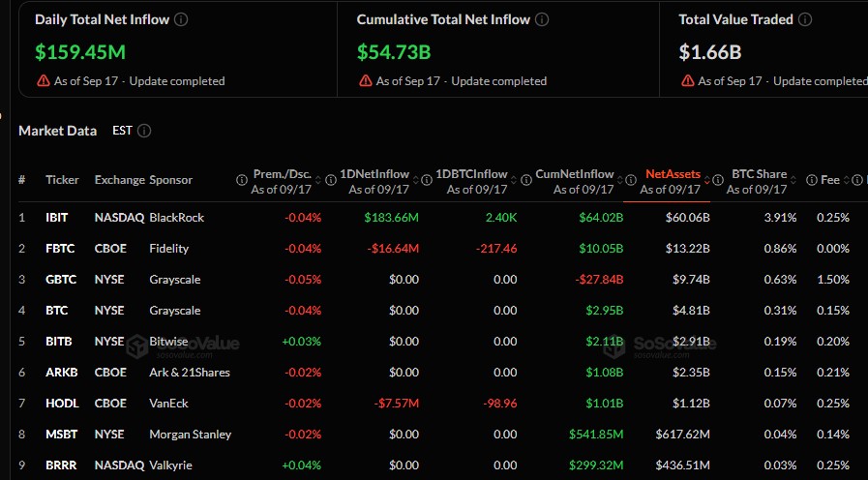Select Fidelity sponsor cell
The width and height of the screenshot is (868, 480).
tap(168, 249)
